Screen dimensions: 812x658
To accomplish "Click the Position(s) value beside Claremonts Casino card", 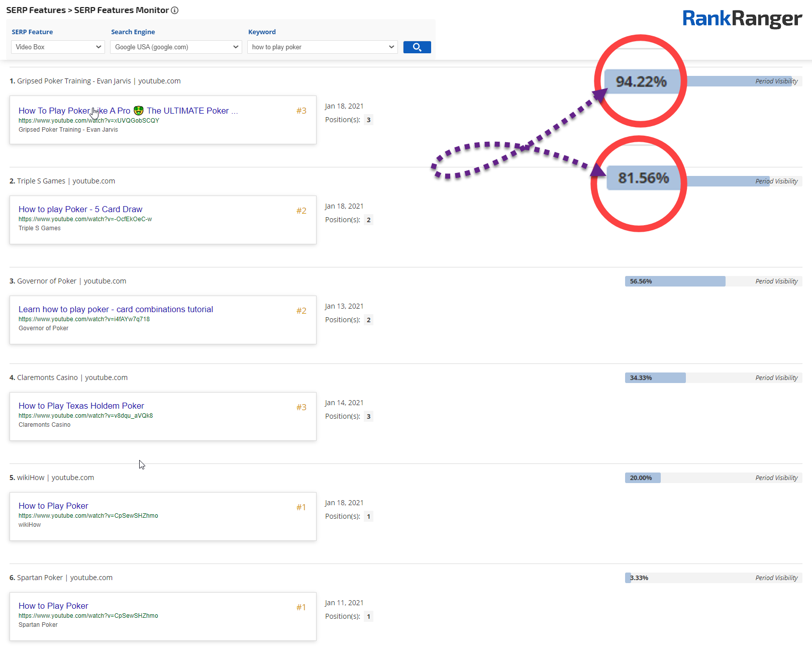I will (369, 417).
